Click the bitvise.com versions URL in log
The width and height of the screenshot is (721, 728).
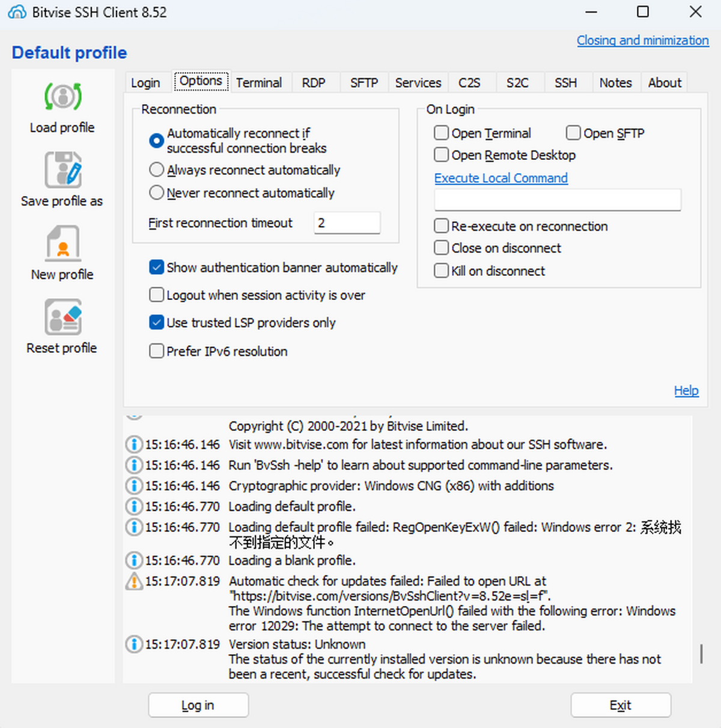coord(390,596)
